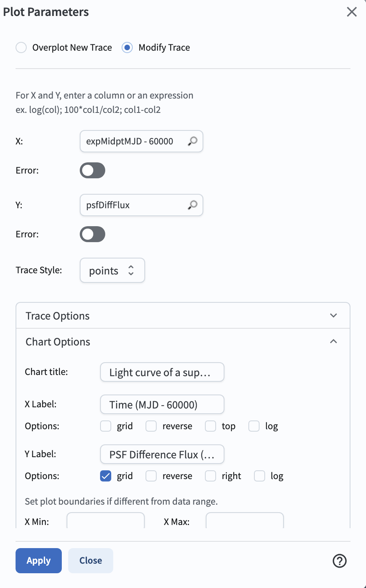Image resolution: width=366 pixels, height=588 pixels.
Task: Collapse the Chart Options section
Action: pyautogui.click(x=333, y=341)
